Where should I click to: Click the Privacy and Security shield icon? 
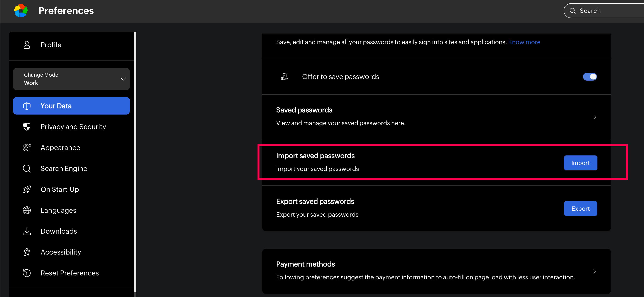click(27, 127)
